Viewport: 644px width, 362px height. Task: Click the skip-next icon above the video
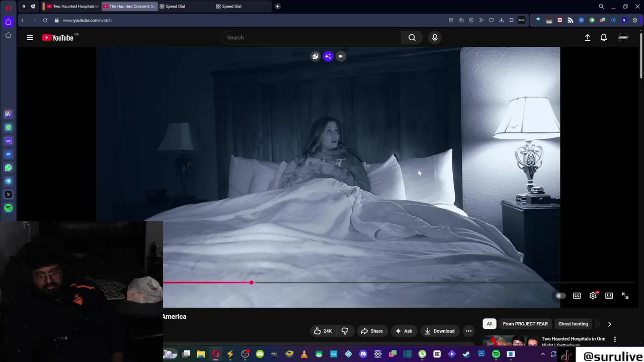341,56
